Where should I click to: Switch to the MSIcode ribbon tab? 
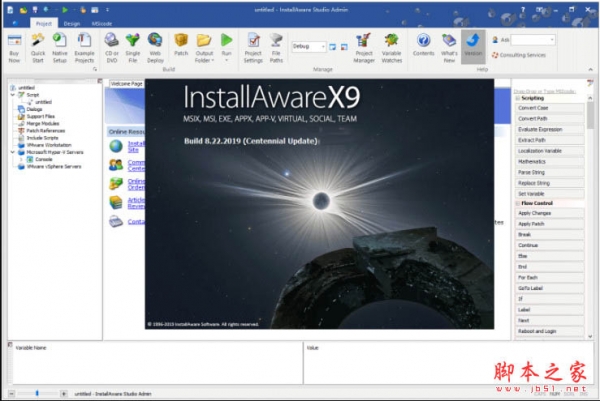pos(102,24)
